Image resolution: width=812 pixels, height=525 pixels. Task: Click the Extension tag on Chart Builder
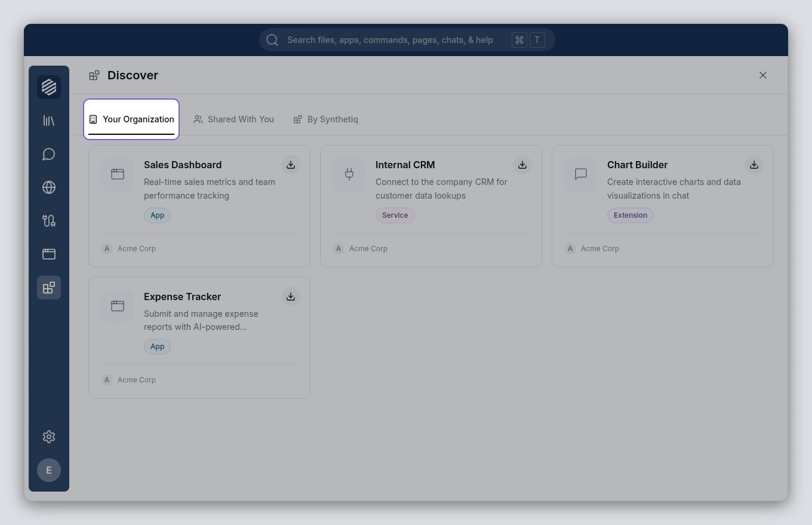pyautogui.click(x=630, y=215)
